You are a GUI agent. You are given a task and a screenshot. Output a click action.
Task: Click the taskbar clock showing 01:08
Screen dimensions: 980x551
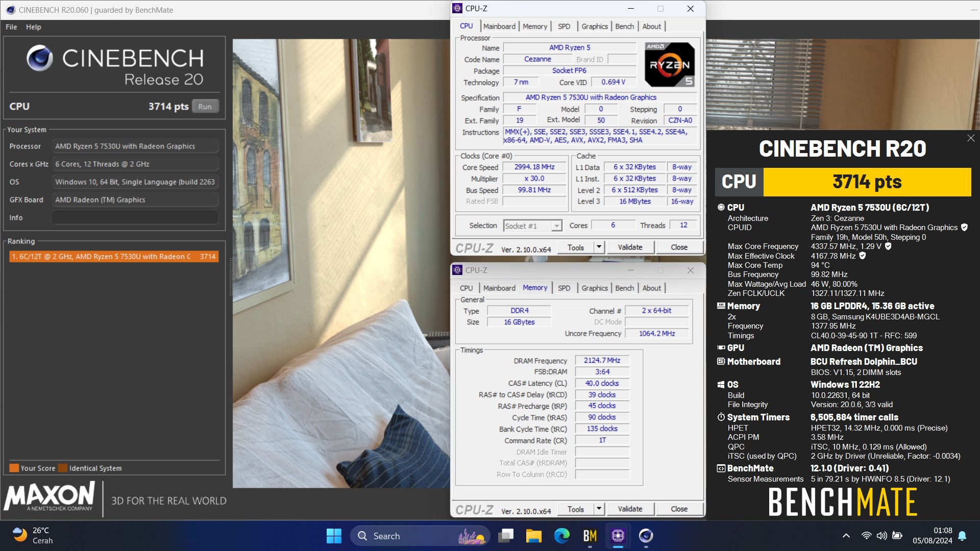(x=933, y=536)
